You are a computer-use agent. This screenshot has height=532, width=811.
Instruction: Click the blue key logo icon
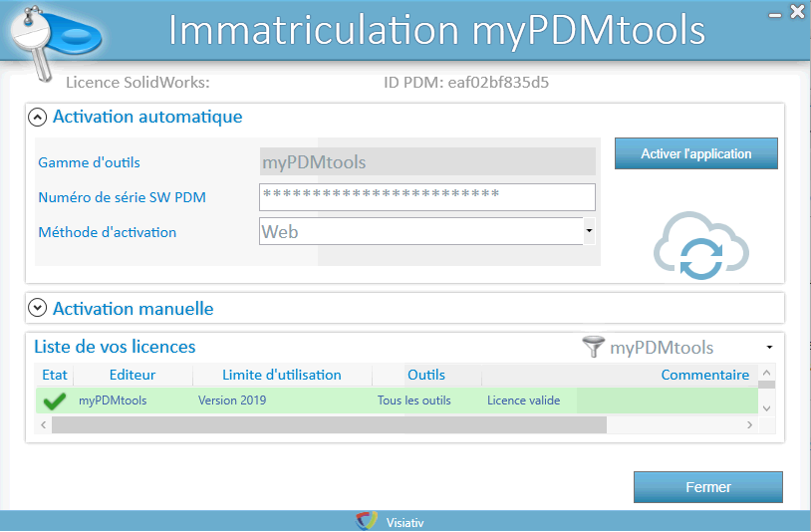coord(42,37)
